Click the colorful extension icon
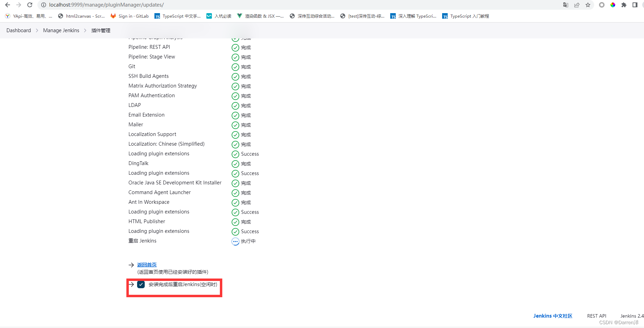The image size is (644, 328). [x=613, y=5]
